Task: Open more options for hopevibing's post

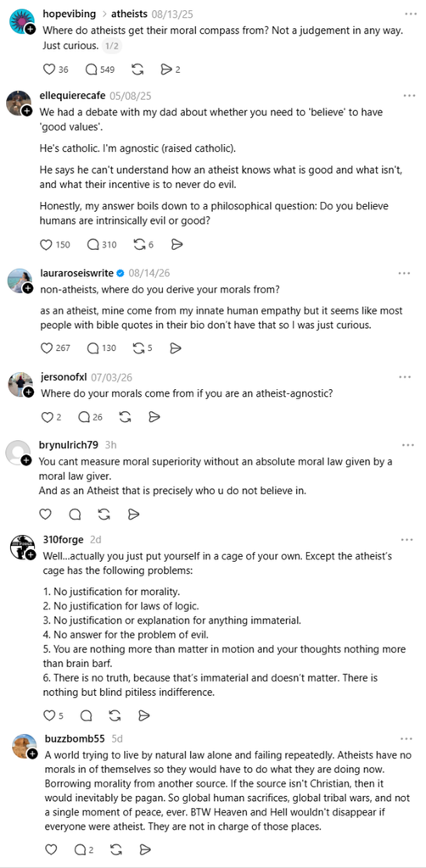Action: tap(410, 14)
